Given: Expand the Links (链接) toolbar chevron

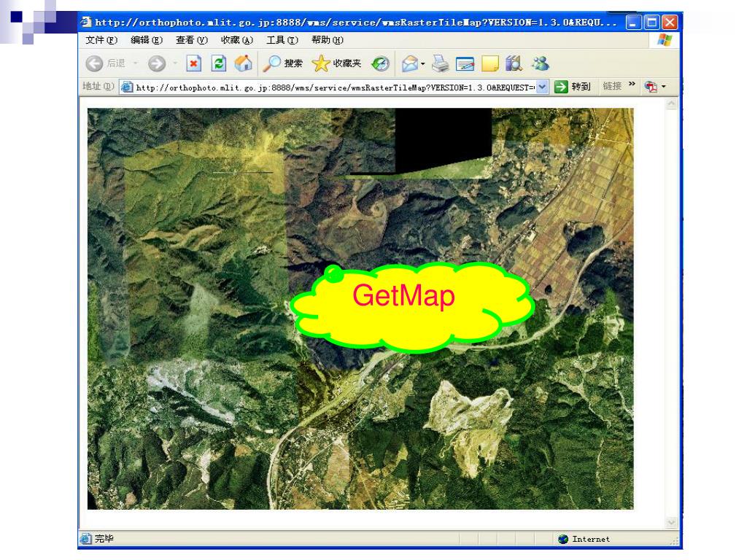Looking at the screenshot, I should coord(632,86).
